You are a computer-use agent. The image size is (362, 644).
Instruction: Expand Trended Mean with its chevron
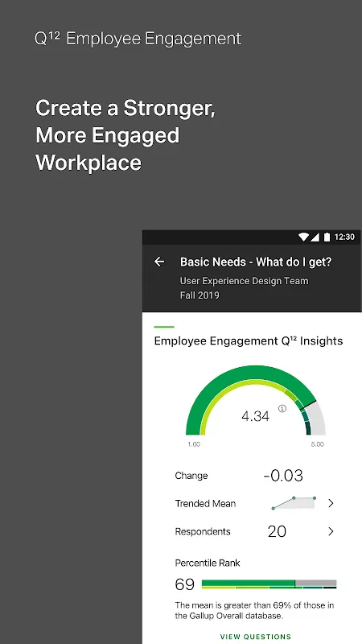click(x=331, y=503)
